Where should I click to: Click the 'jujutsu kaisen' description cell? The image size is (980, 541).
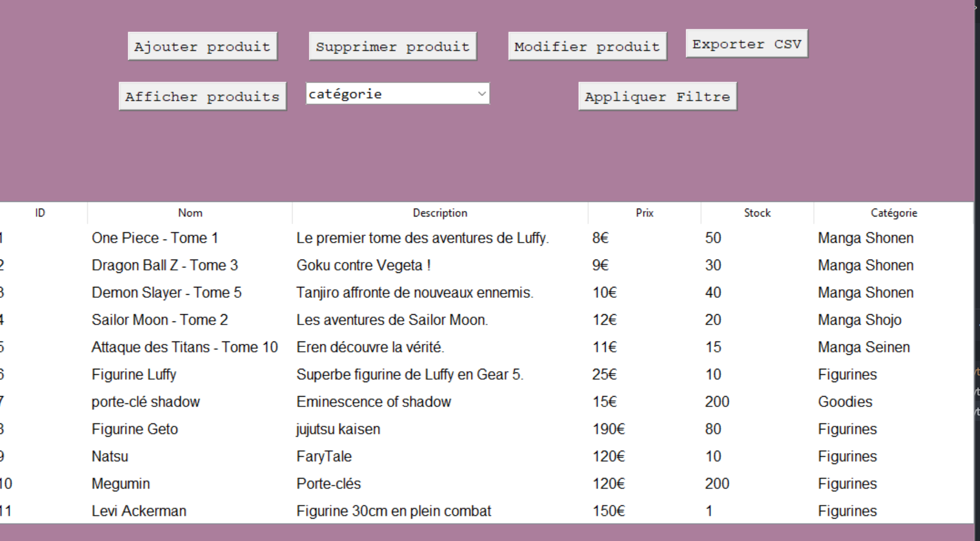pyautogui.click(x=338, y=429)
